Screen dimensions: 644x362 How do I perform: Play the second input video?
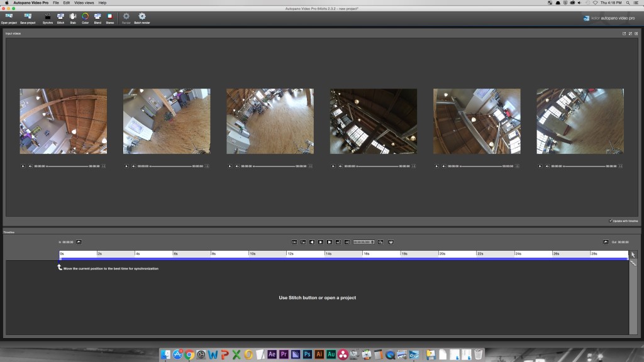[x=126, y=166]
